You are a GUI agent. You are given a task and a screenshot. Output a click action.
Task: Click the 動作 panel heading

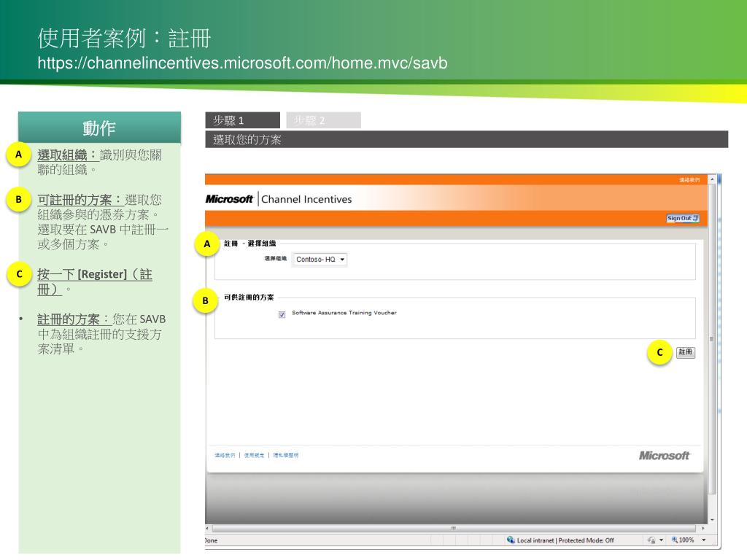[x=99, y=128]
